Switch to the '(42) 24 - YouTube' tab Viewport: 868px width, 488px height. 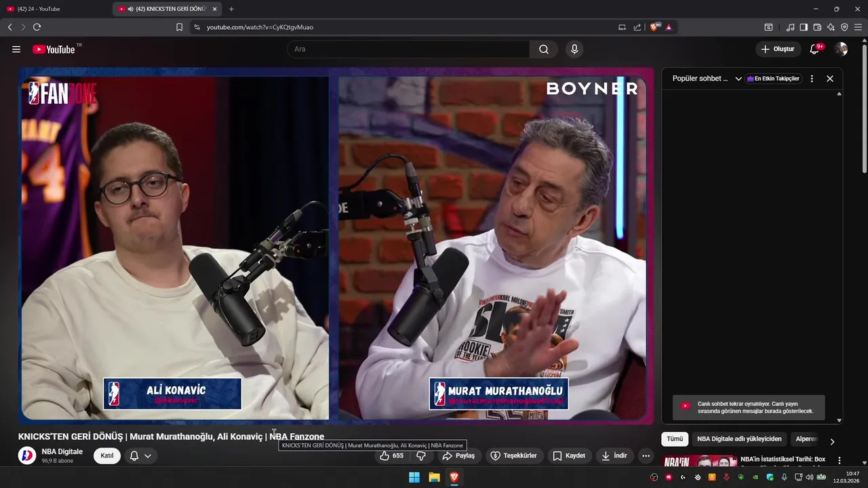tap(56, 9)
